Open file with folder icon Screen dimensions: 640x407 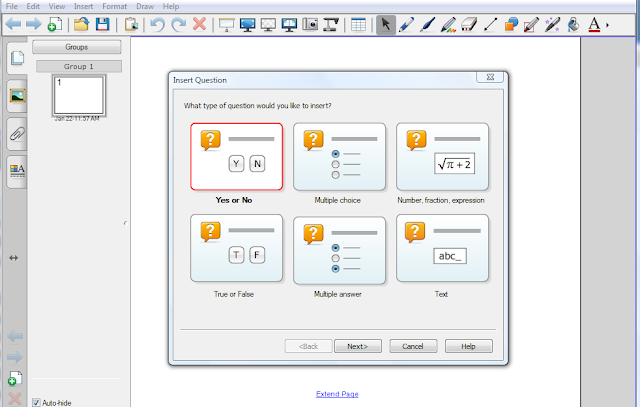pos(82,24)
